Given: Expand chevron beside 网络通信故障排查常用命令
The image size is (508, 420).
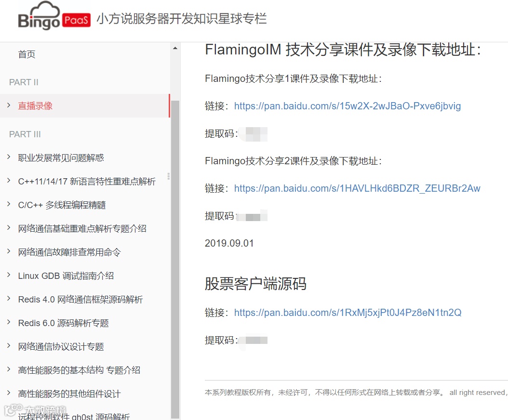Looking at the screenshot, I should tap(9, 251).
